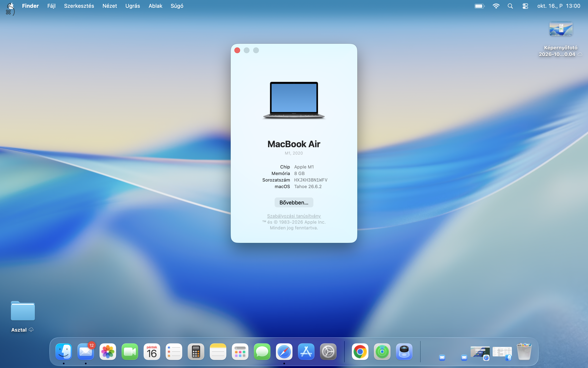Viewport: 588px width, 368px height.
Task: Open Find My app in Dock
Action: pyautogui.click(x=382, y=351)
